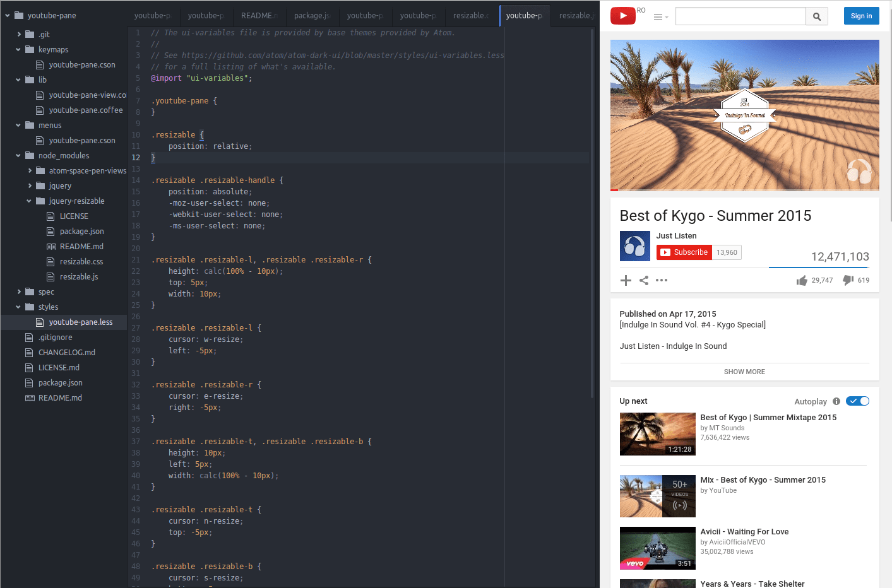
Task: Click the Mix playlist thumbnail
Action: (x=658, y=497)
